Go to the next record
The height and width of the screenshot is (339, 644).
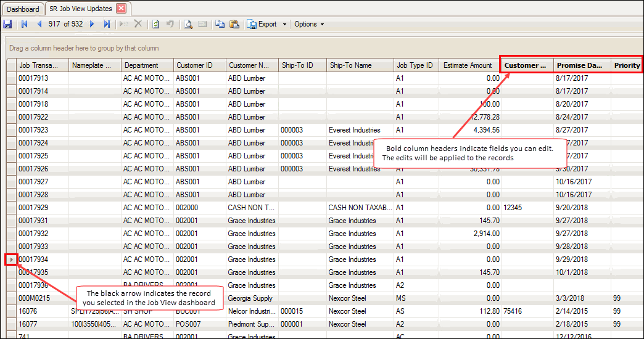tap(92, 24)
